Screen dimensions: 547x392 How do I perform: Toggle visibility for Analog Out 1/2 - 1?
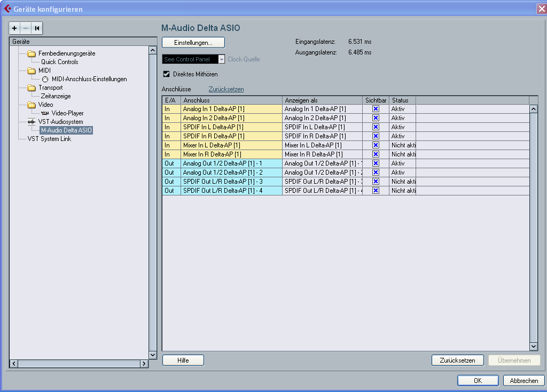pos(376,163)
